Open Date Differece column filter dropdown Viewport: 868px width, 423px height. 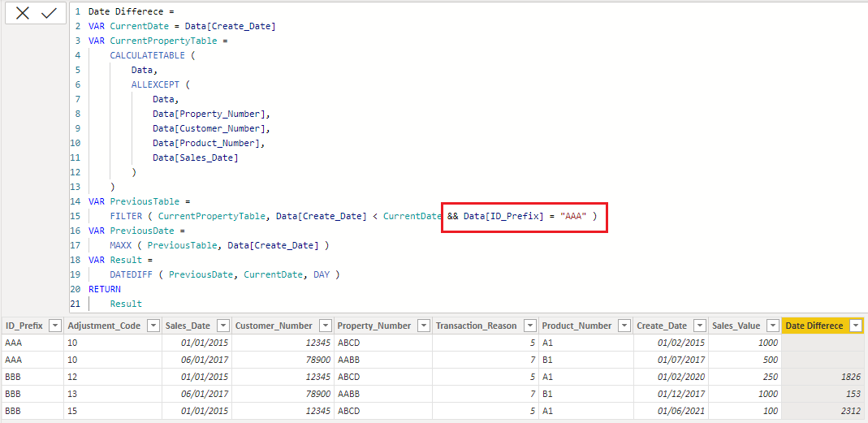point(857,326)
